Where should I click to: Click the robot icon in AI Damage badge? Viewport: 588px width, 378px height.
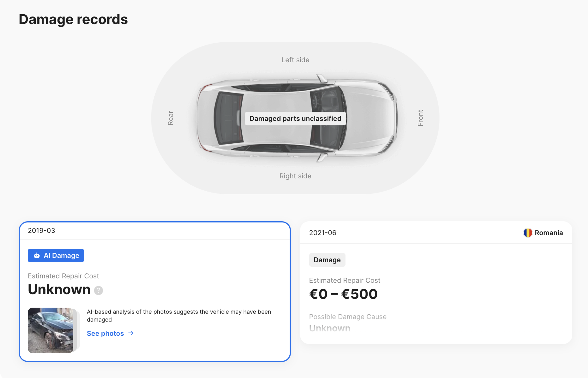tap(37, 255)
